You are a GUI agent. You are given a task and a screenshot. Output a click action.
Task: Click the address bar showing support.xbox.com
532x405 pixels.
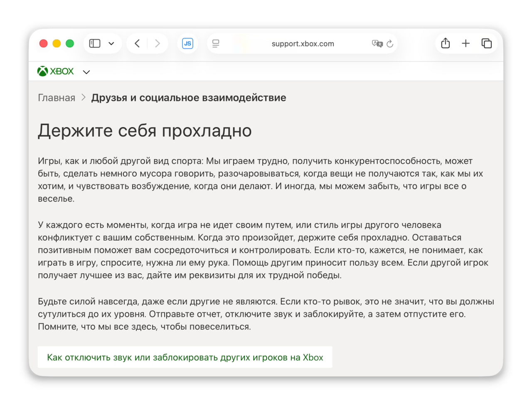(303, 43)
